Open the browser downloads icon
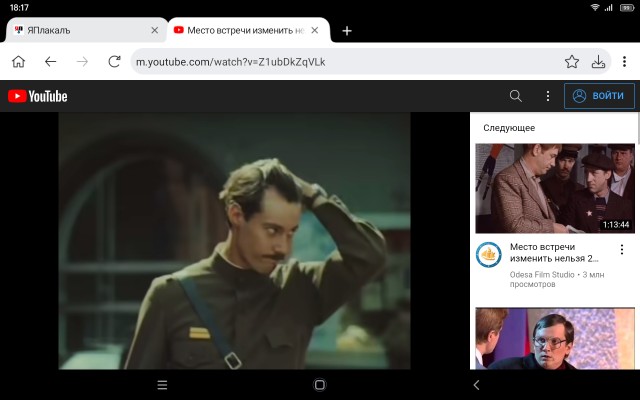Viewport: 640px width, 400px height. (x=598, y=62)
